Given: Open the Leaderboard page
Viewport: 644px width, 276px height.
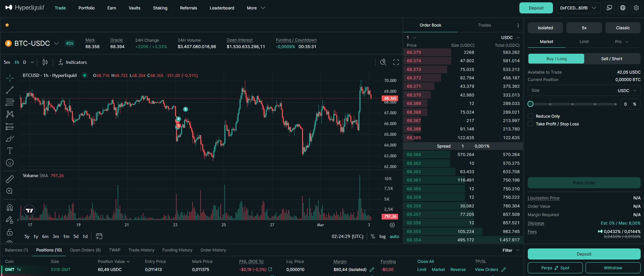Looking at the screenshot, I should pyautogui.click(x=222, y=8).
